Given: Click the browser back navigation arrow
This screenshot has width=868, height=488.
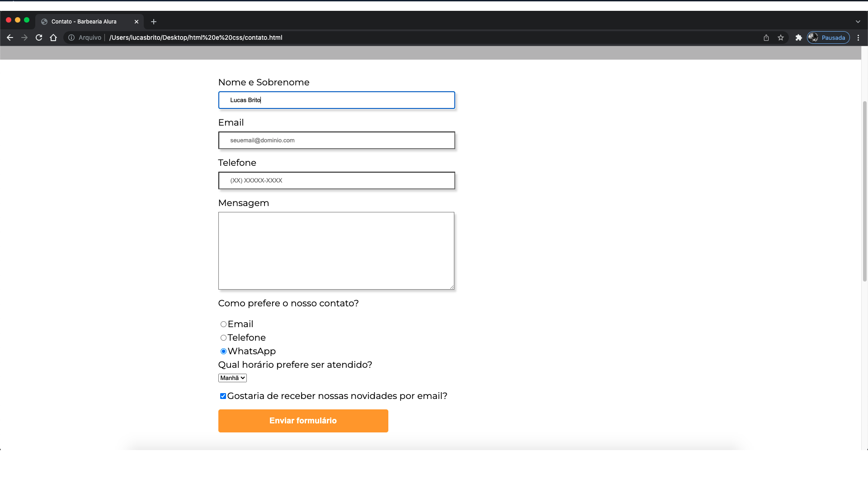Looking at the screenshot, I should pos(10,38).
